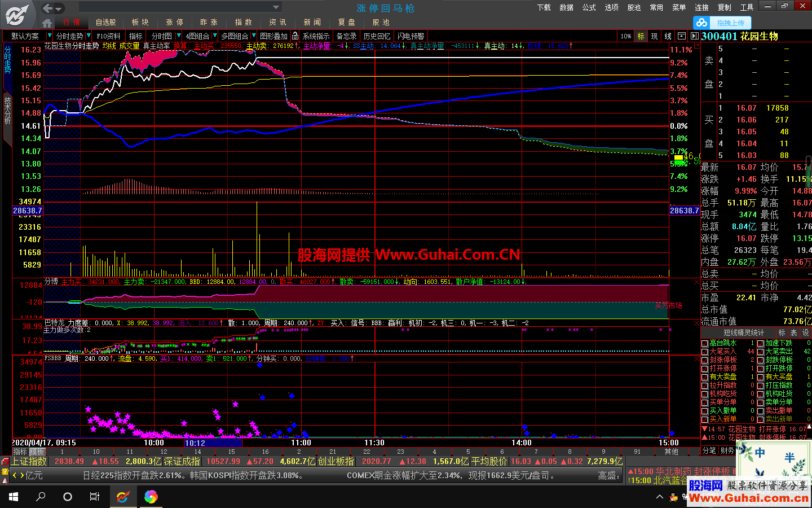The image size is (812, 508).
Task: Click the next-stock arrow icon before 300401
Action: tap(695, 36)
